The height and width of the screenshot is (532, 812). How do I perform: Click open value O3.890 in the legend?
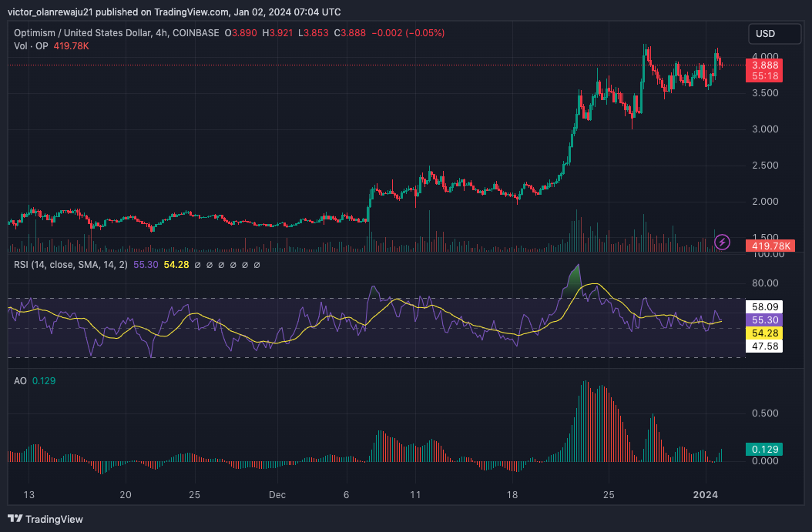240,32
